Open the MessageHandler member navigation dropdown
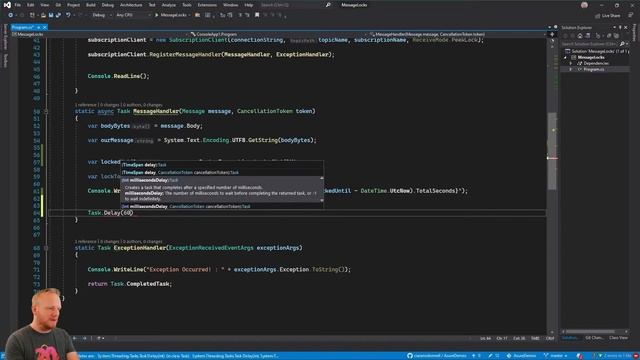This screenshot has height=360, width=640. coord(457,34)
